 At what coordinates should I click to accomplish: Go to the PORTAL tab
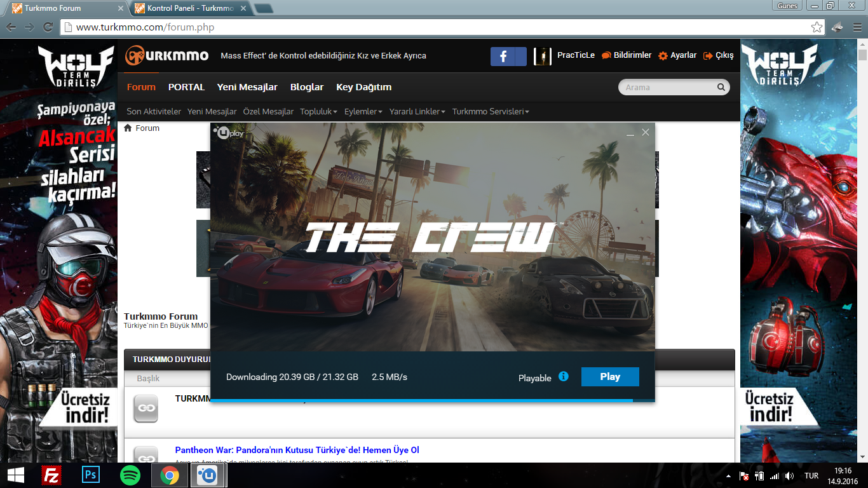[x=186, y=87]
